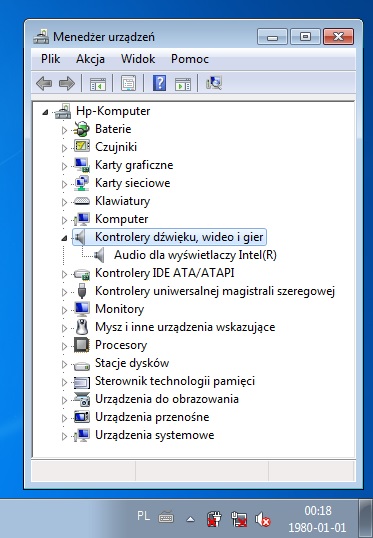This screenshot has width=373, height=538.
Task: Collapse the Hp-Komputer root node
Action: 45,112
